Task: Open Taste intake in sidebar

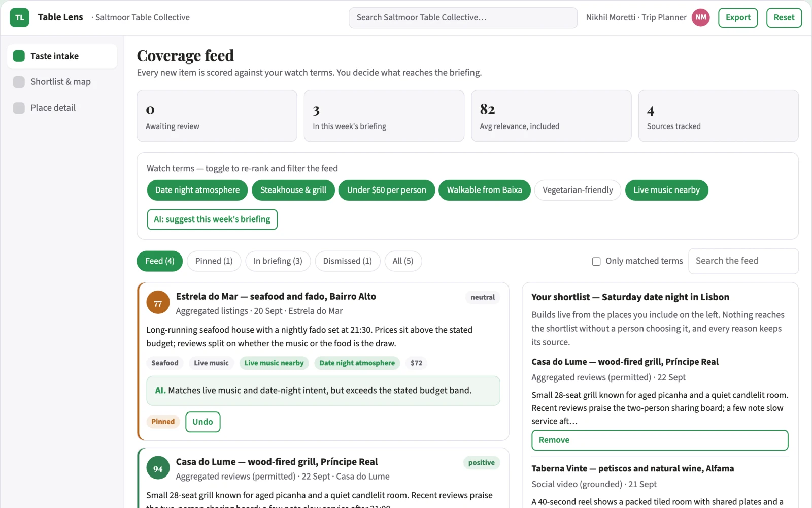Action: (x=62, y=56)
